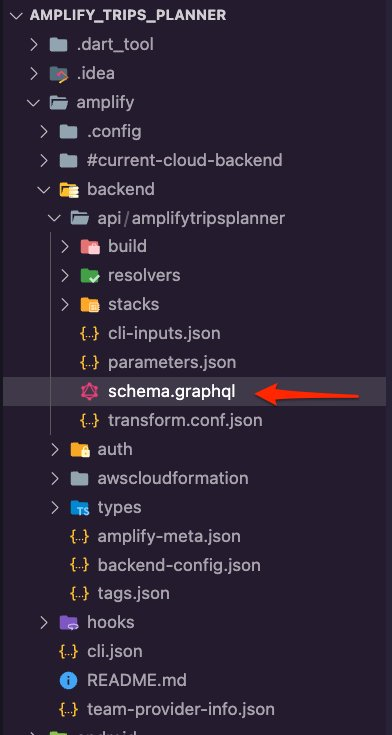Expand the awscloudformation folder chevron
This screenshot has width=392, height=735.
[55, 479]
